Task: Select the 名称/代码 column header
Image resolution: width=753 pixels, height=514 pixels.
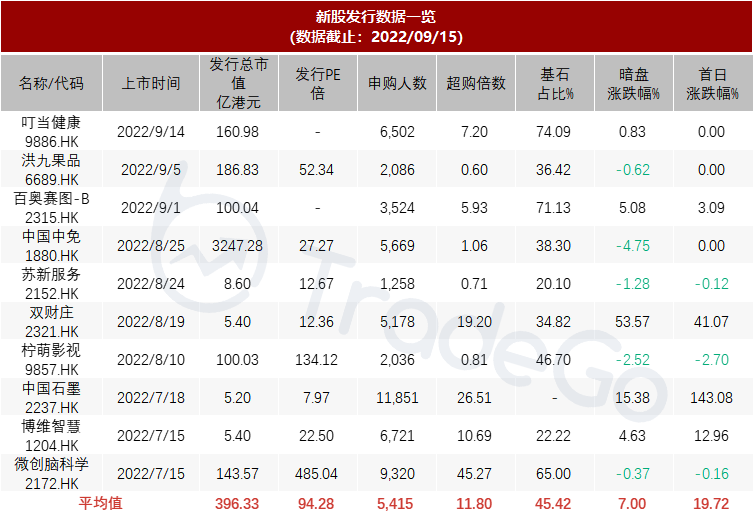Action: coord(51,83)
